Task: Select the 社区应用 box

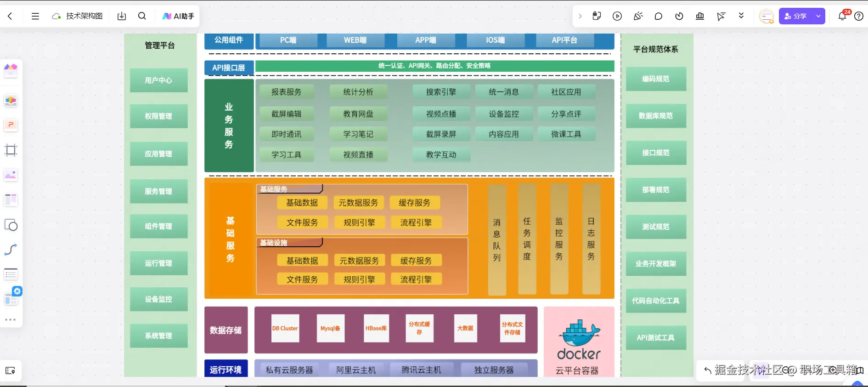Action: 566,92
